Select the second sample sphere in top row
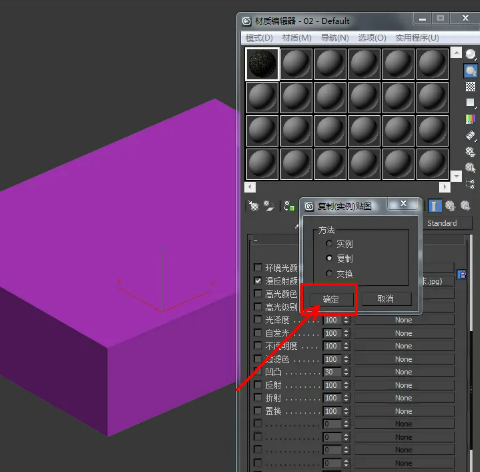Image resolution: width=480 pixels, height=472 pixels. pos(296,64)
